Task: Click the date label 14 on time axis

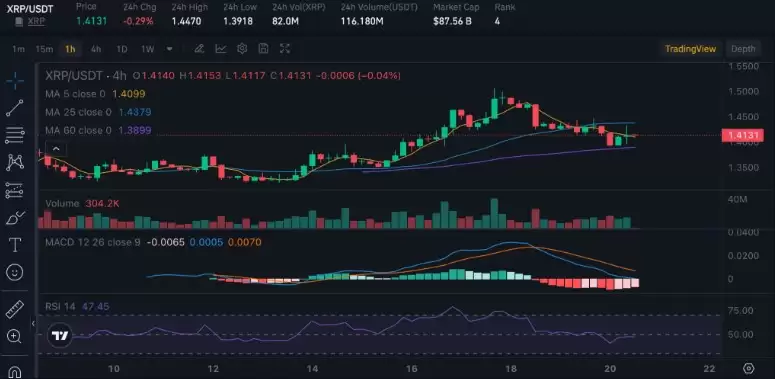Action: point(312,369)
